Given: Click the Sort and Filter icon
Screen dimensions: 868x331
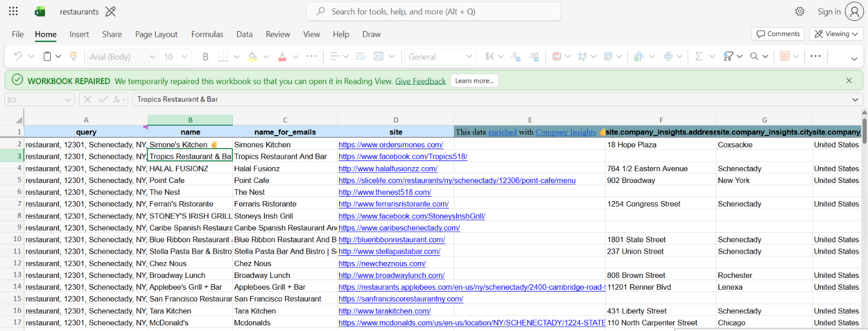Looking at the screenshot, I should coord(728,56).
